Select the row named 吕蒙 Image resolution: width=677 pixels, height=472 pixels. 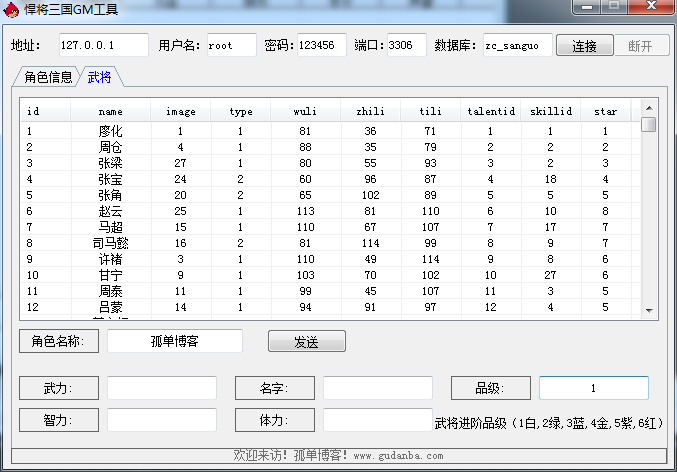(x=330, y=307)
